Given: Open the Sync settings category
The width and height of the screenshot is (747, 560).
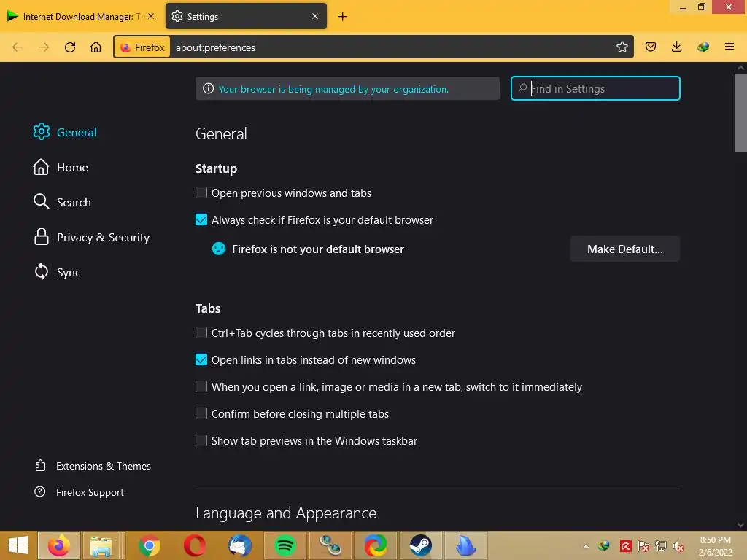Looking at the screenshot, I should (57, 272).
